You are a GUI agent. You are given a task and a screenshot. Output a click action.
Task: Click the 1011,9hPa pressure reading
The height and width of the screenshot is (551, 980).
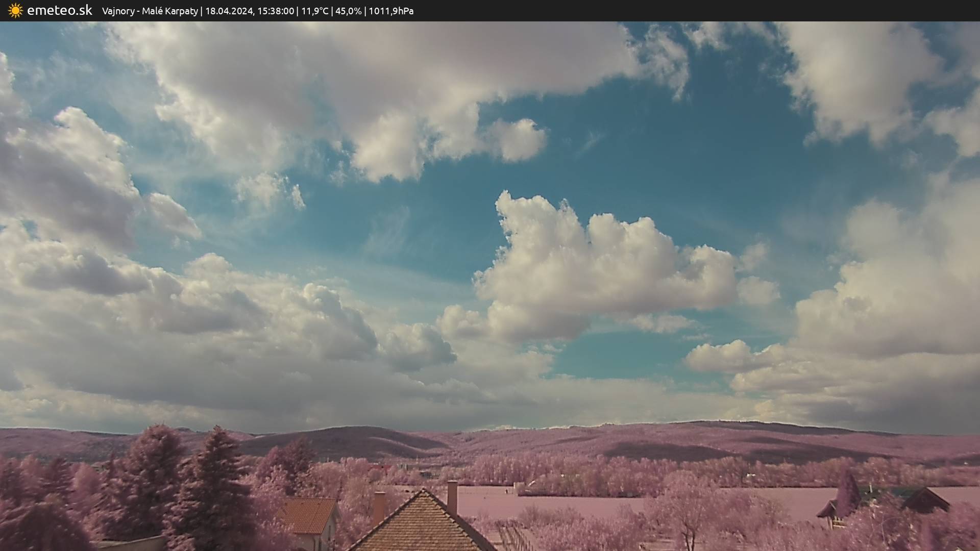tap(391, 11)
